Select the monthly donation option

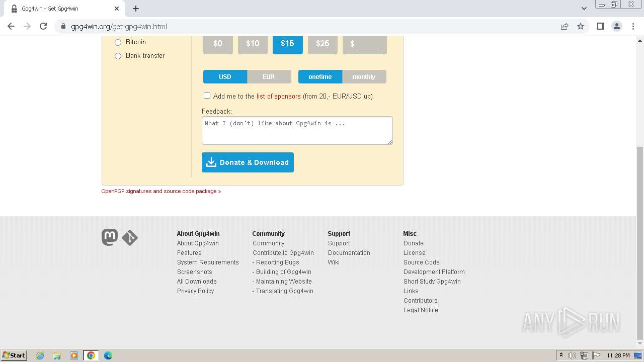tap(364, 77)
